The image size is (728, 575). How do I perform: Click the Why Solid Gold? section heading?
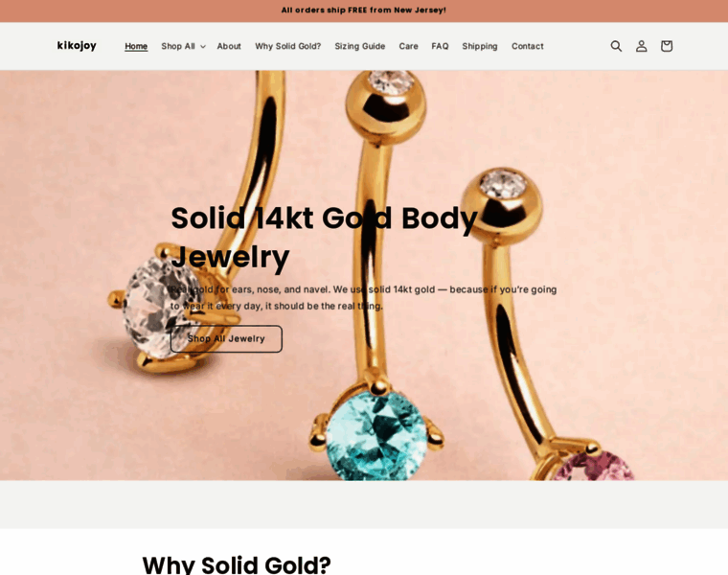pyautogui.click(x=237, y=563)
